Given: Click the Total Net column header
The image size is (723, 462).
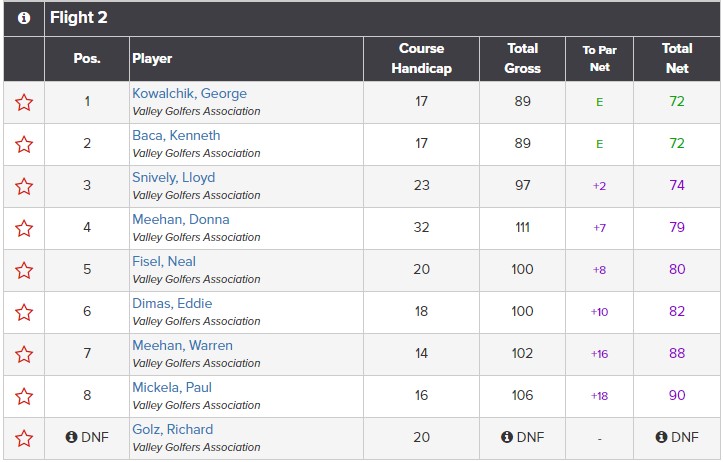Looking at the screenshot, I should (x=677, y=59).
